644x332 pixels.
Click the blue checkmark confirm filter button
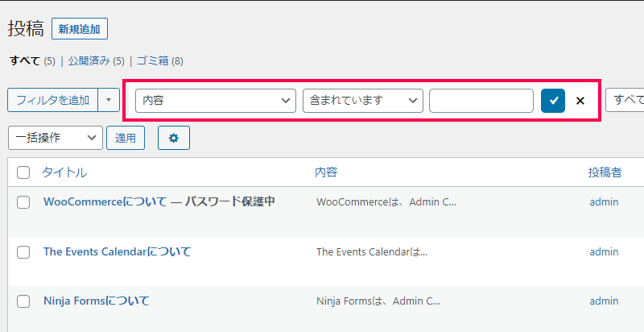[553, 101]
